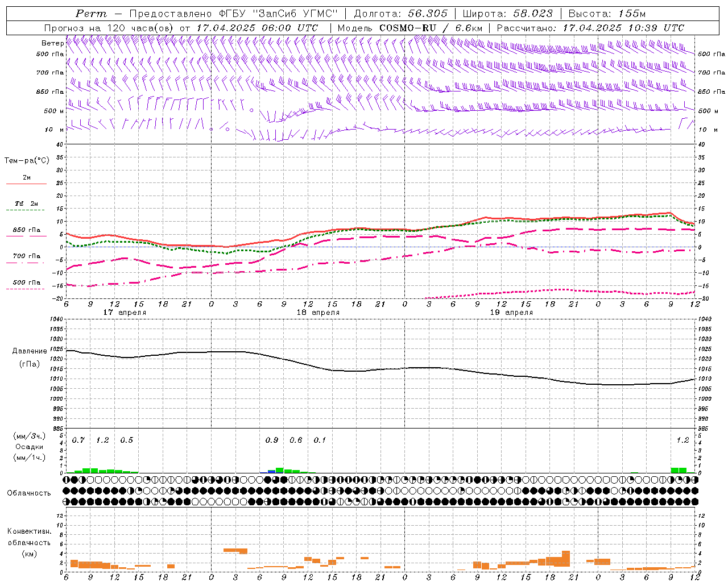728x582 pixels.
Task: Click the "Тем-ра(°C)" temperature panel label
Action: 27,161
